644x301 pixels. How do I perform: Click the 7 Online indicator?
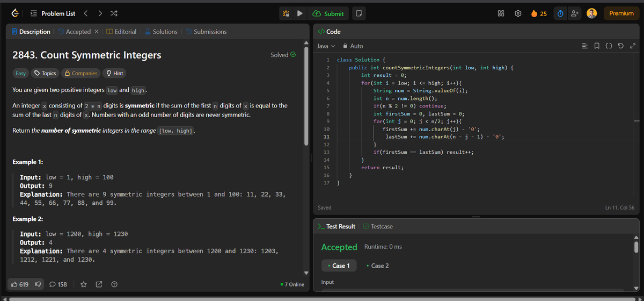pos(292,284)
